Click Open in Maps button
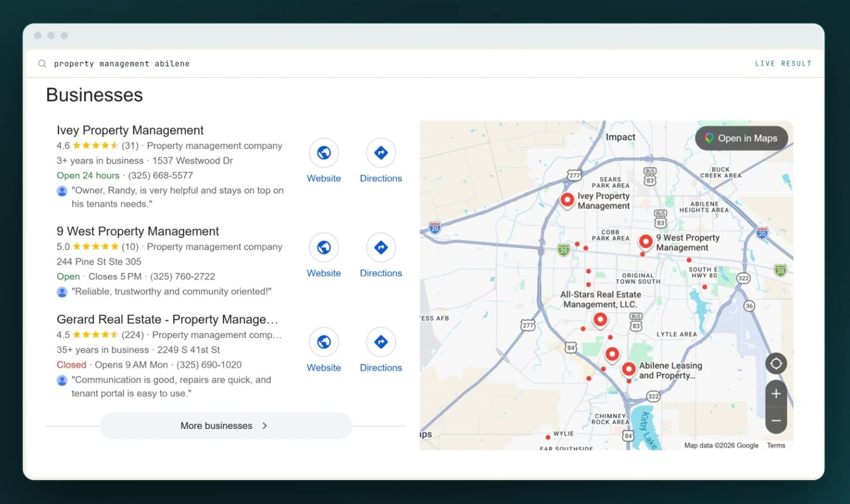 coord(742,138)
